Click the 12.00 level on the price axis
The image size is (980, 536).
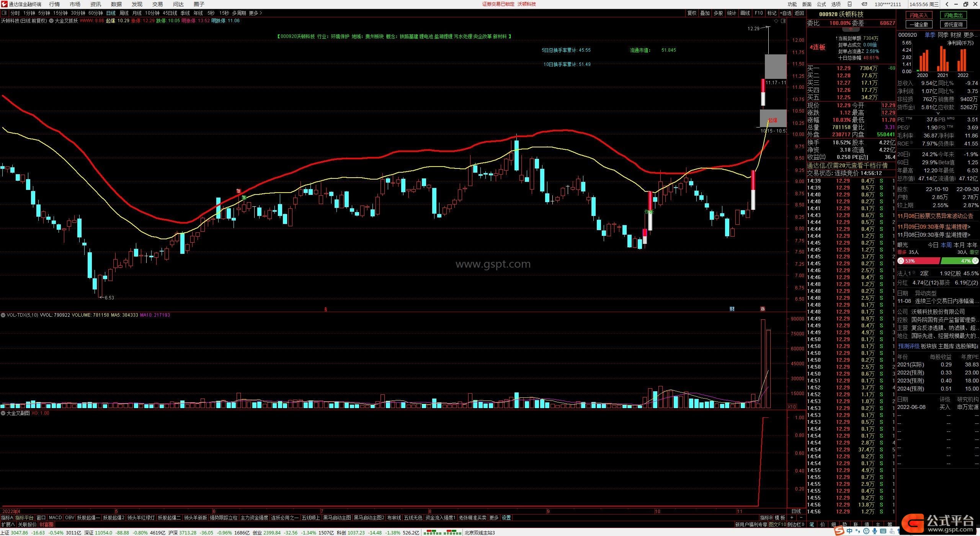[x=798, y=40]
